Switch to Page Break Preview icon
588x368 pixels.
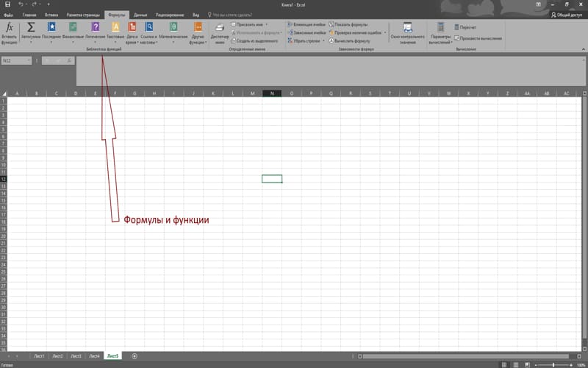[x=528, y=364]
